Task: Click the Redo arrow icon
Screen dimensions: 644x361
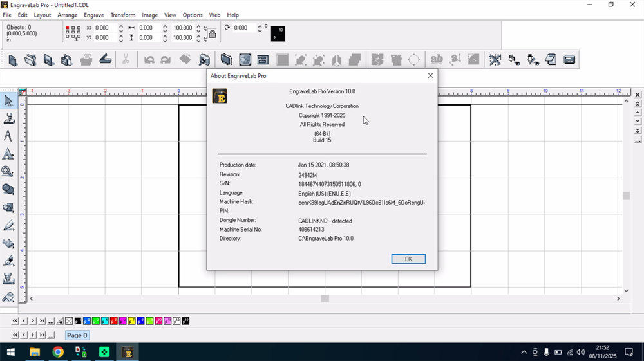Action: pos(166,60)
